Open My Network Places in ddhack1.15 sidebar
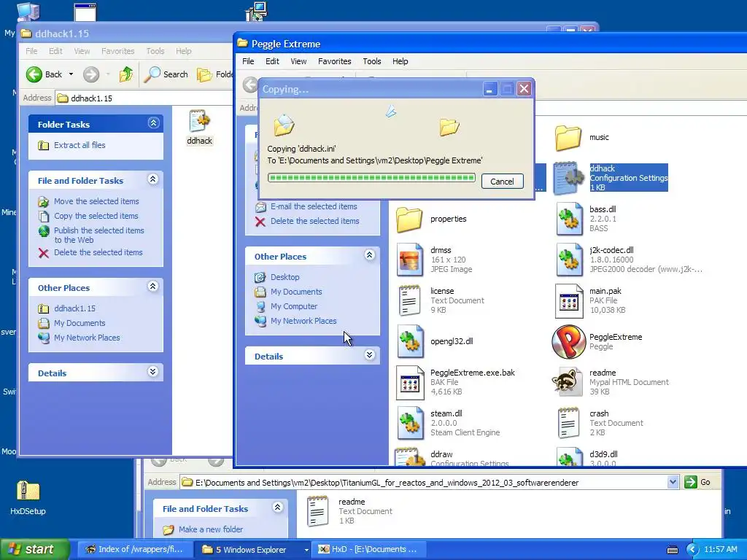The width and height of the screenshot is (747, 560). click(x=87, y=338)
